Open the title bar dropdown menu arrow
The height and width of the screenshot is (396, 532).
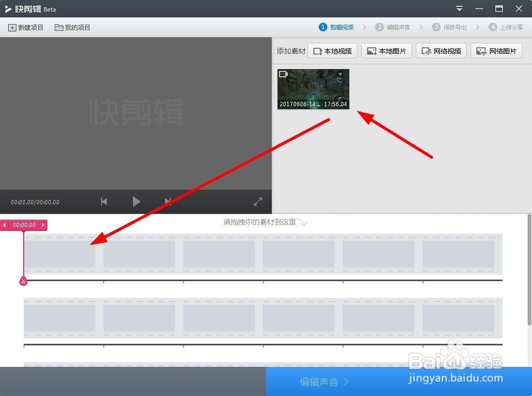[459, 9]
